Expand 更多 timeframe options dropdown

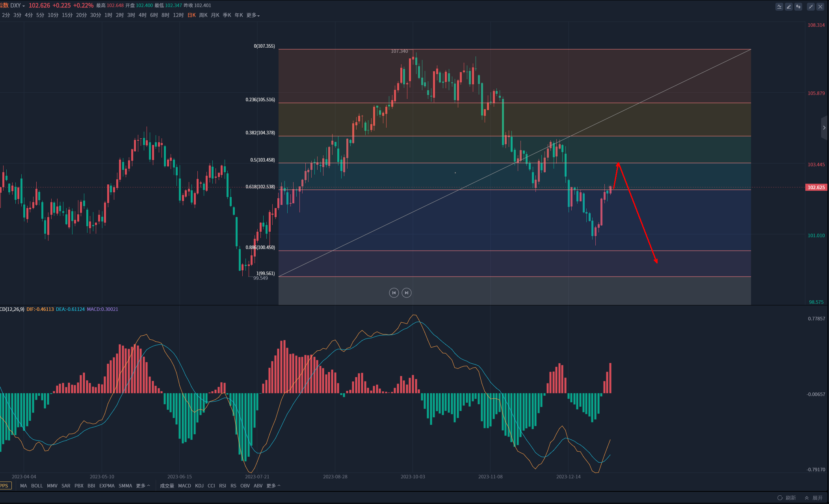pos(253,15)
